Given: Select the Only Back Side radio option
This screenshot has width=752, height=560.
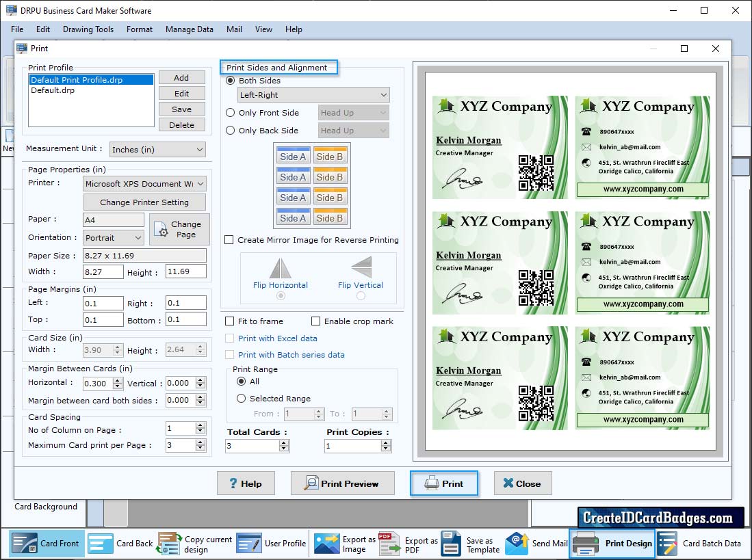Looking at the screenshot, I should [x=230, y=131].
